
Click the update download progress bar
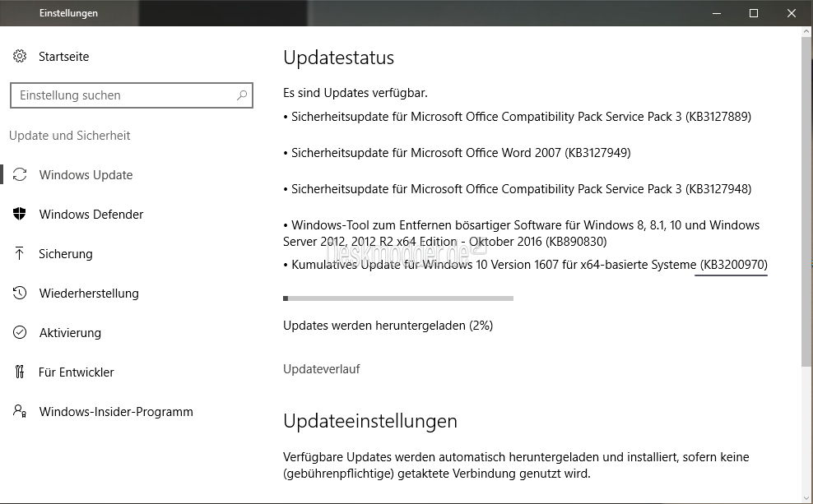(398, 298)
